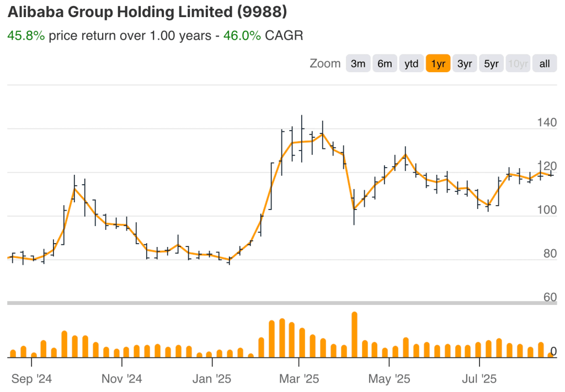The image size is (565, 392).
Task: Click the 60 price axis label
Action: pos(550,297)
